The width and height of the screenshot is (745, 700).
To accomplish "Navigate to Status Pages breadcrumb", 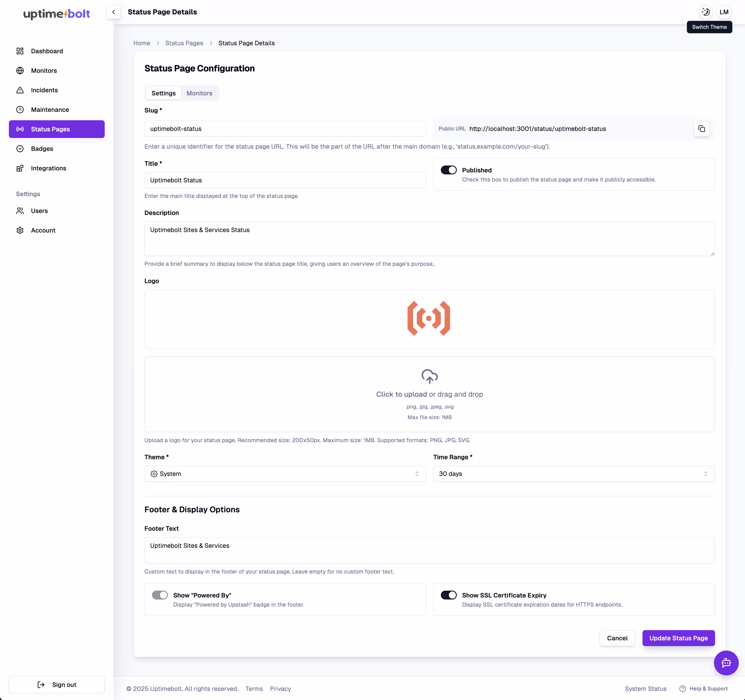I will pyautogui.click(x=184, y=43).
